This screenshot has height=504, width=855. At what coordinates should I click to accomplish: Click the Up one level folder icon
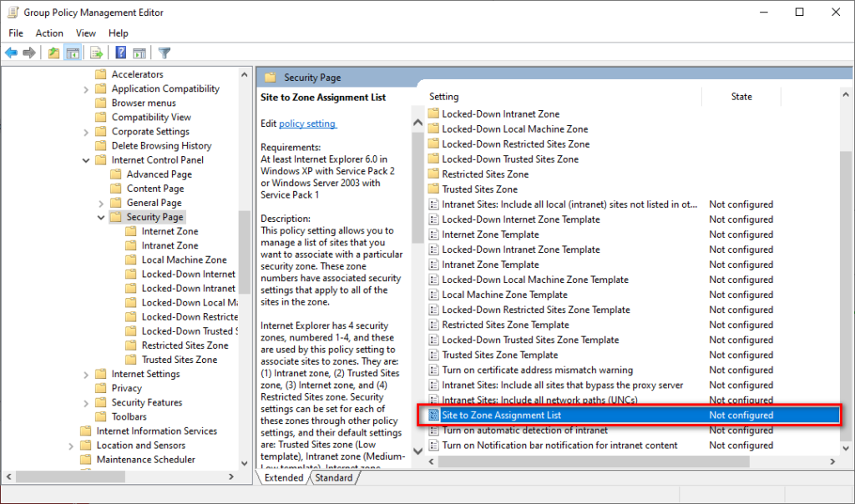tap(53, 52)
